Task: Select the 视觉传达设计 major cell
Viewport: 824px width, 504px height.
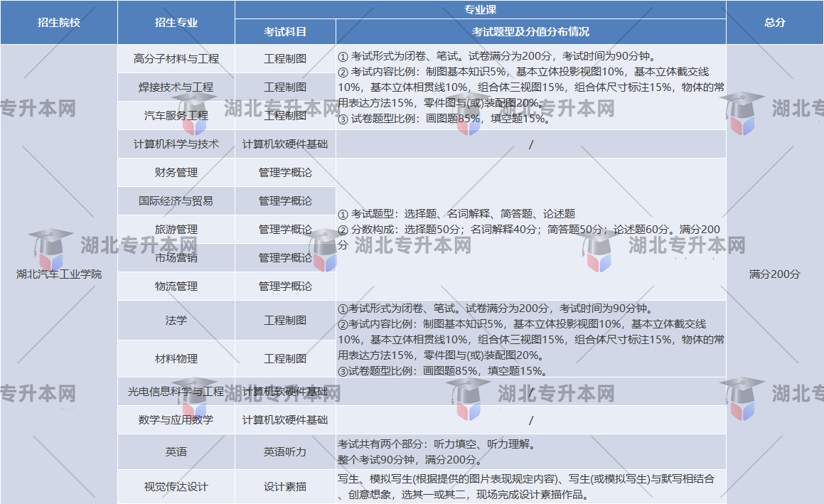Action: pos(176,487)
